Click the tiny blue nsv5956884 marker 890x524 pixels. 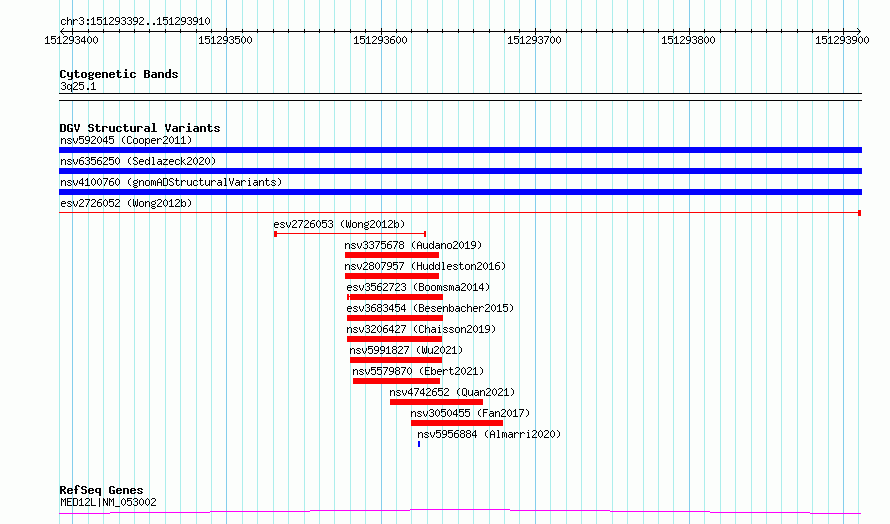tap(419, 444)
